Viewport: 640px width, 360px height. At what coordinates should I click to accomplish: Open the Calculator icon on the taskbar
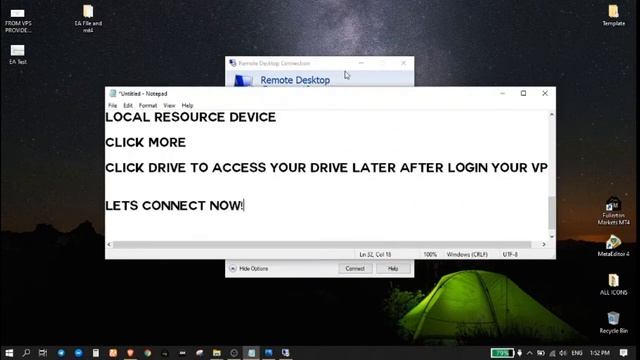click(96, 353)
